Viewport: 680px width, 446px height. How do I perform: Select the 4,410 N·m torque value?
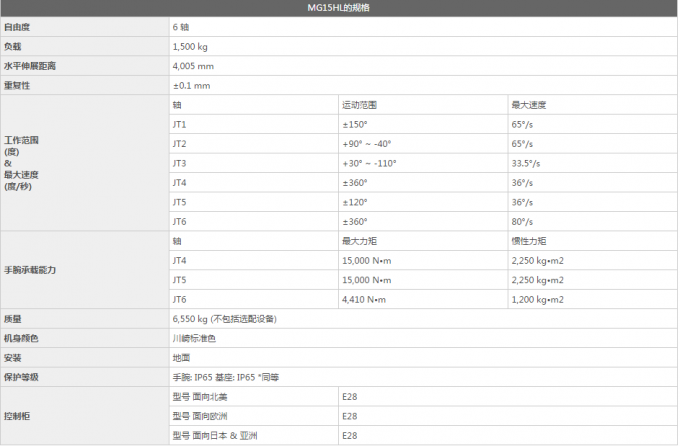(x=364, y=299)
